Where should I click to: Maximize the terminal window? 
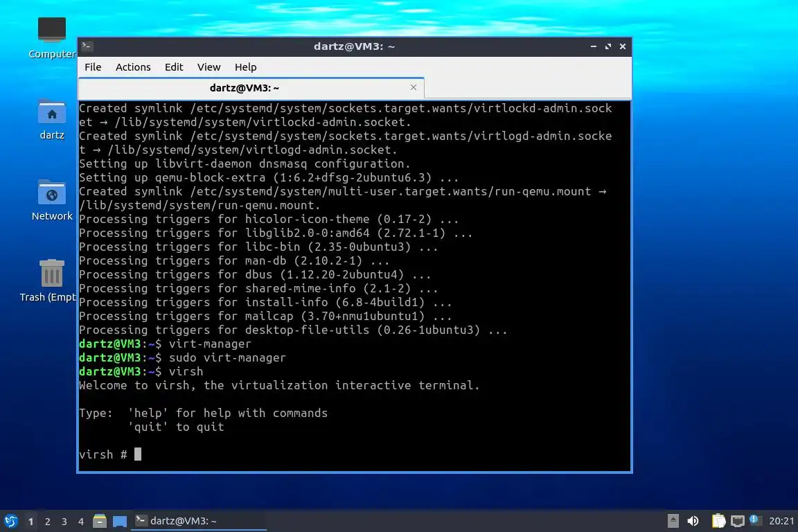[608, 46]
